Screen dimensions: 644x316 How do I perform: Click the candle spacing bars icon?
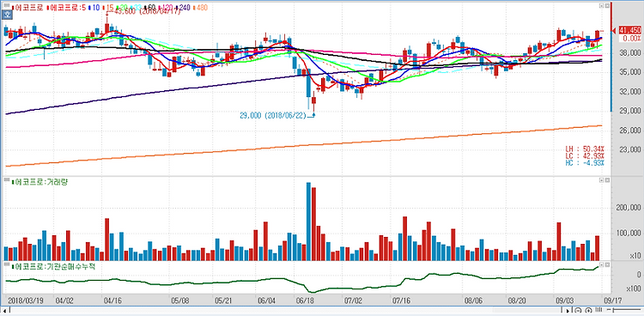(598, 309)
